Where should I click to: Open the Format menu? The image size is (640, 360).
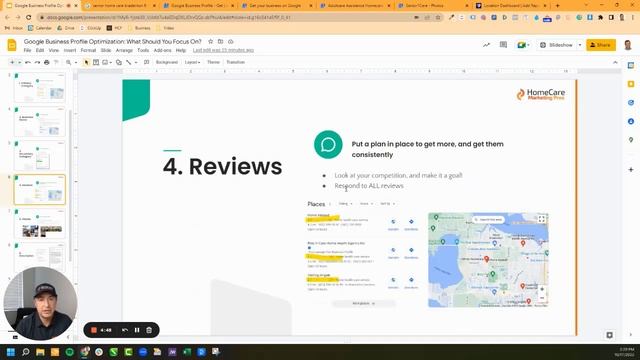[88, 50]
